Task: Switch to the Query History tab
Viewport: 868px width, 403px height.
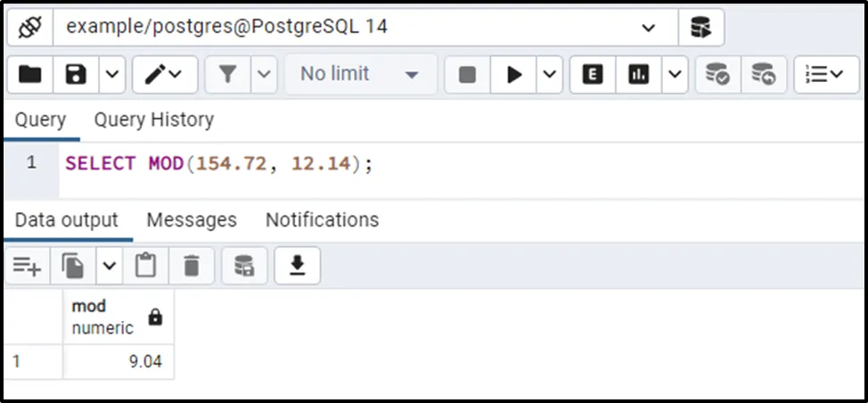Action: [x=154, y=119]
